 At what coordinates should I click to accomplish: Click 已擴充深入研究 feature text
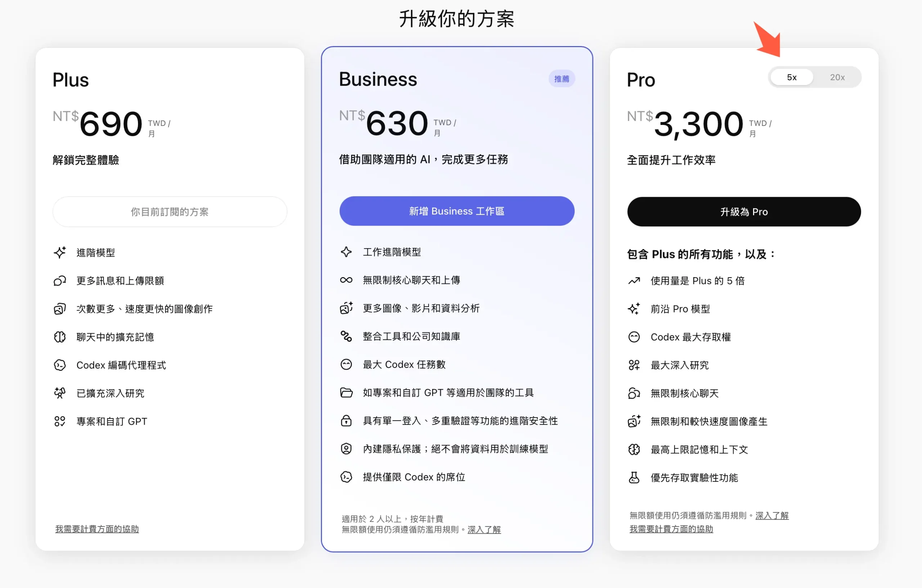(x=110, y=393)
